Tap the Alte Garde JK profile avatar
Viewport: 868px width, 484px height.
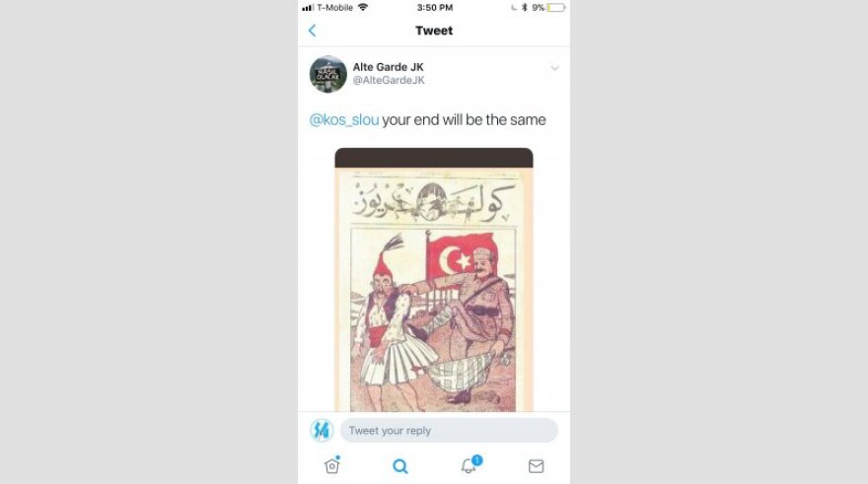[x=328, y=74]
